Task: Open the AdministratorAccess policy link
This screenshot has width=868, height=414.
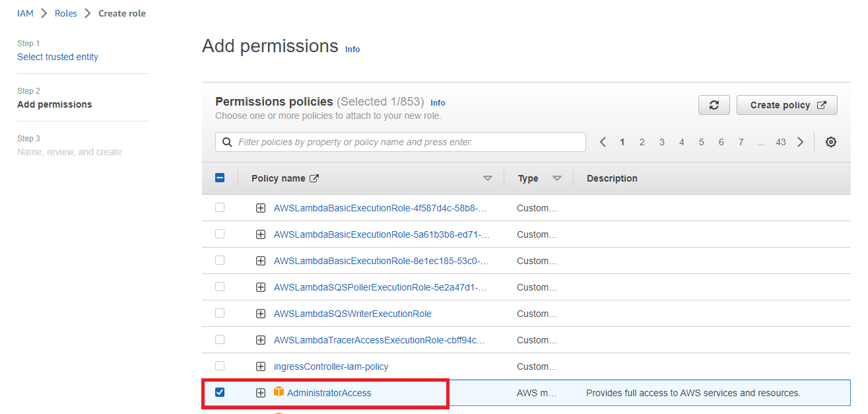Action: pos(329,393)
